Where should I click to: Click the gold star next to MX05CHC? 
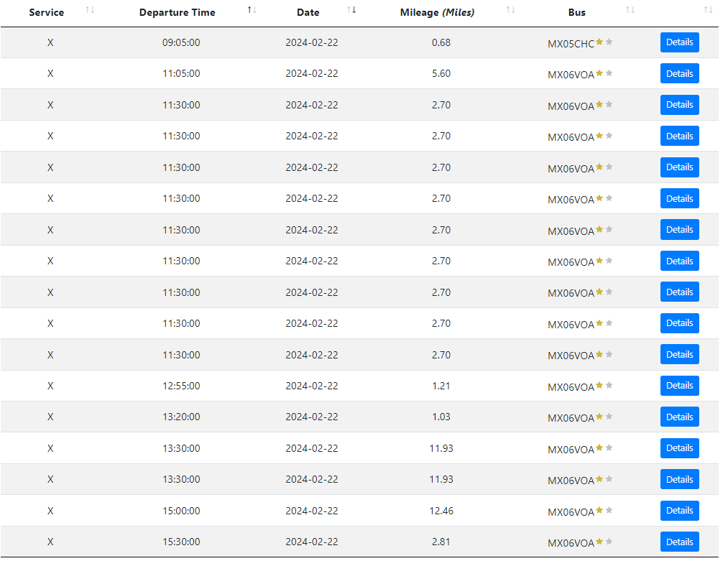599,42
